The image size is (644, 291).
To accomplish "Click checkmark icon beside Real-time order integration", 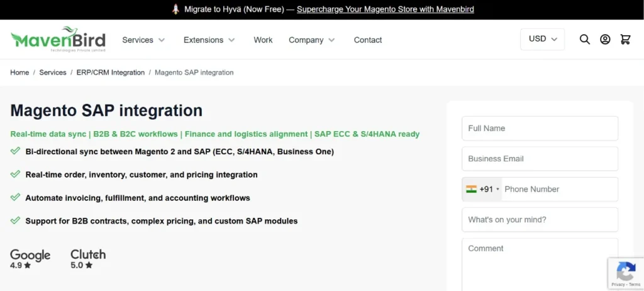I will pos(15,174).
